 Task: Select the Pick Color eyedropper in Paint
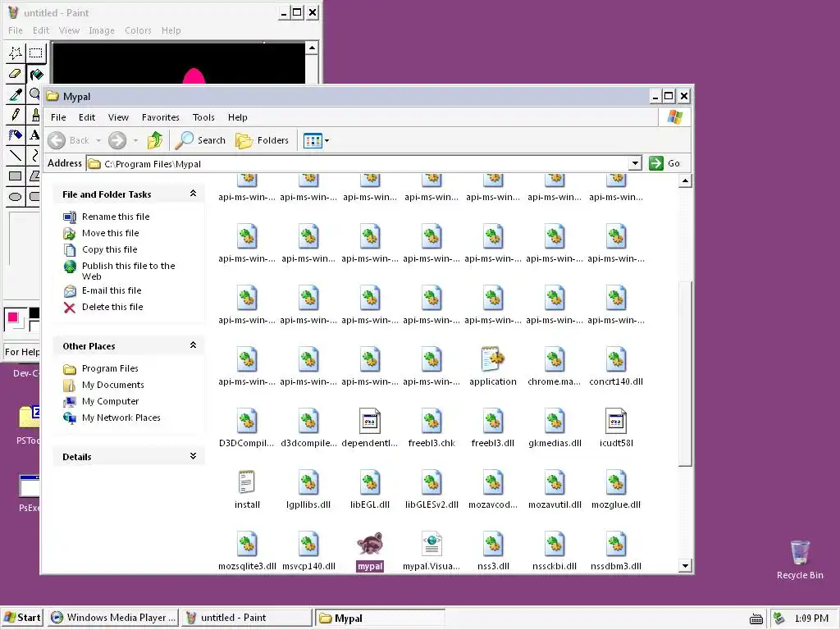pos(16,94)
